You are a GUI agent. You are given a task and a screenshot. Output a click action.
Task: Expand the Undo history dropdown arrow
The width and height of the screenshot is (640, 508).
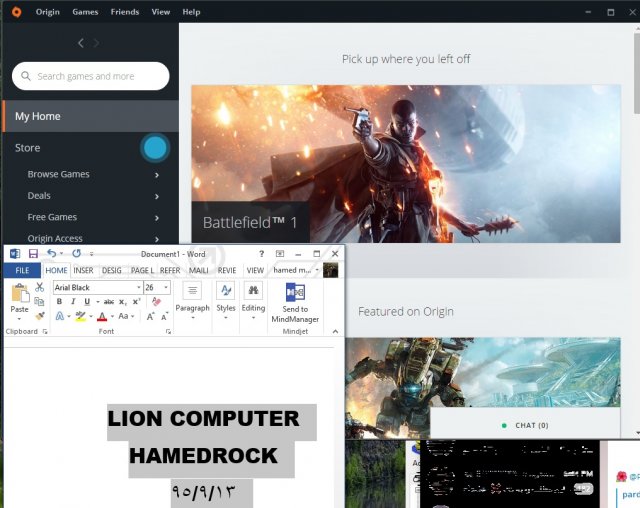click(x=62, y=253)
